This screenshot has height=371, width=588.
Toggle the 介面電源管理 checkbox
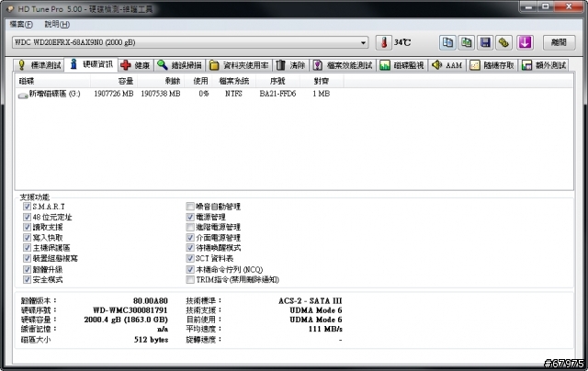190,238
